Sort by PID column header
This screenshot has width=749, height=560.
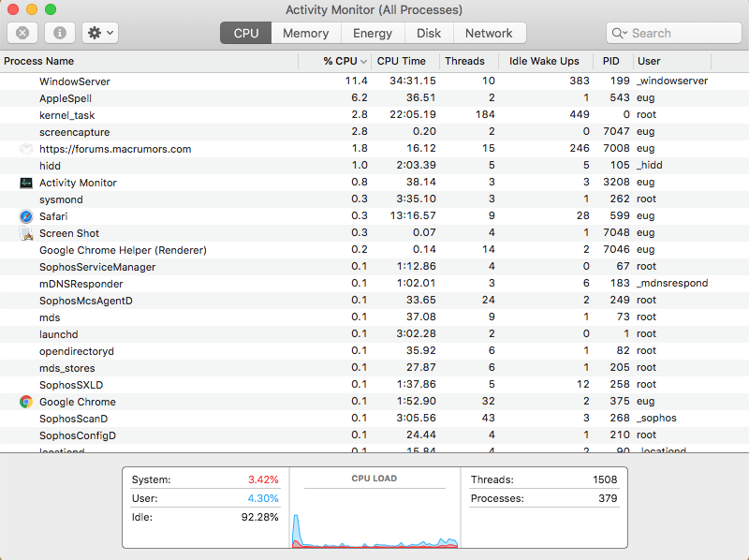pos(613,61)
